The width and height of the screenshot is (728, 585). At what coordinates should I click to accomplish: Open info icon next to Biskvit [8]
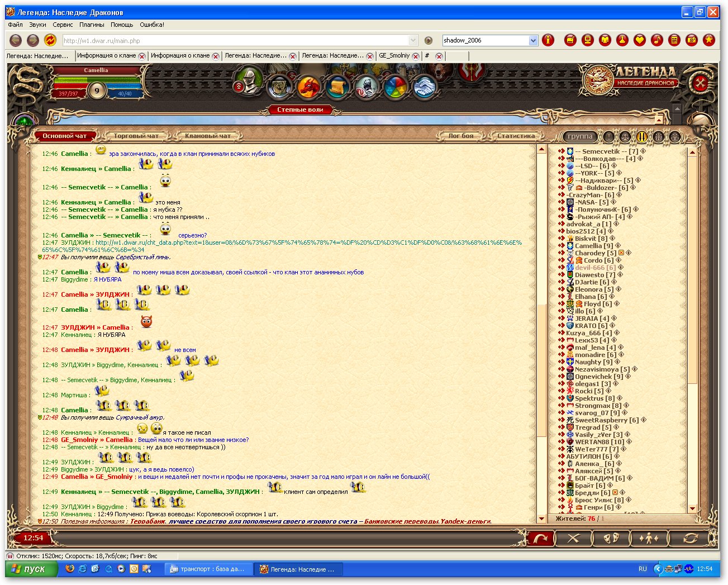[612, 239]
